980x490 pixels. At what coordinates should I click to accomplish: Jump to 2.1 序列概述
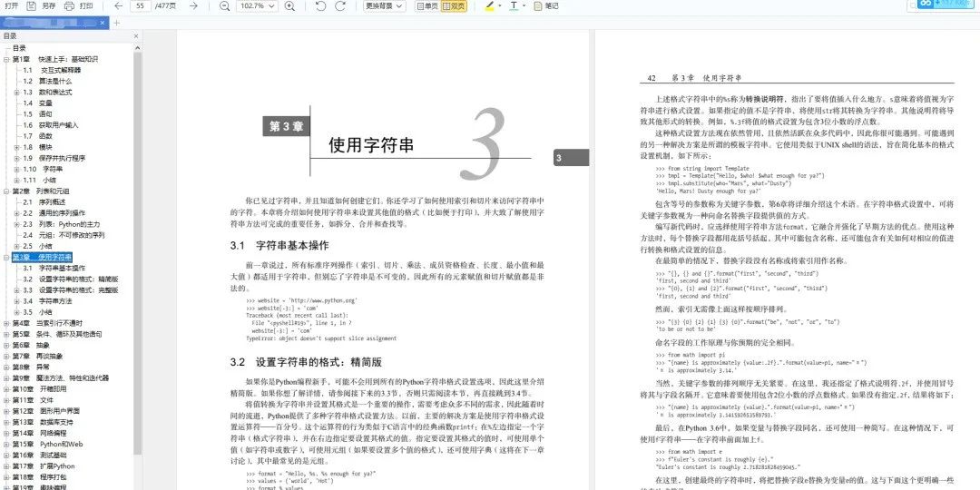(x=45, y=201)
